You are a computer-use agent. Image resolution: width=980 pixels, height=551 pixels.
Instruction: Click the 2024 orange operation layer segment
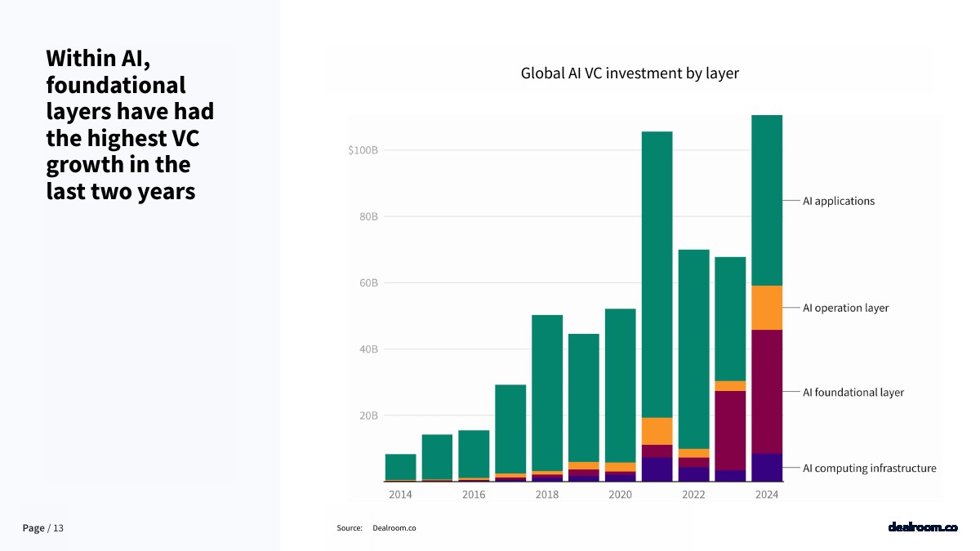pyautogui.click(x=767, y=308)
